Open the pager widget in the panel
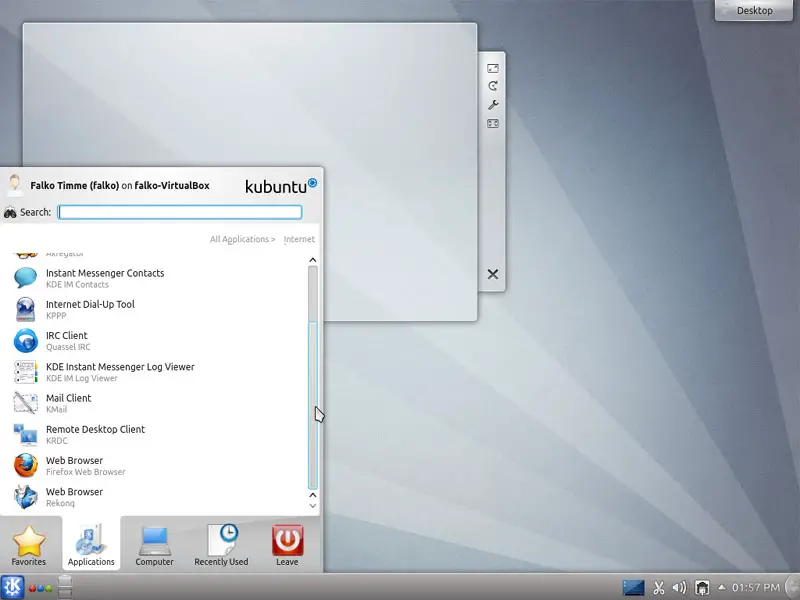Viewport: 800px width, 600px height. (65, 587)
